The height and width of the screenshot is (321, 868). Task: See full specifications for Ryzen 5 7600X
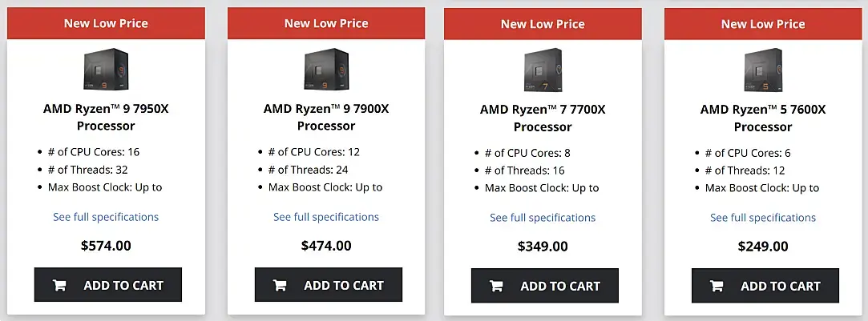tap(763, 218)
